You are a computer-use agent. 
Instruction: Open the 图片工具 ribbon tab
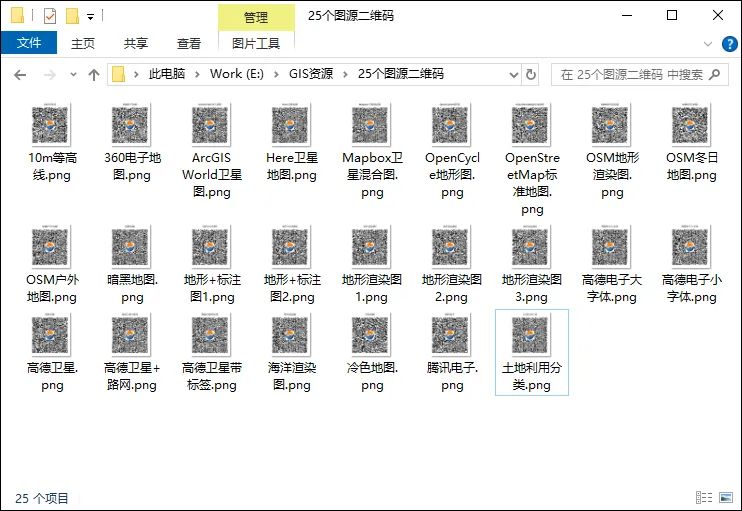[x=256, y=44]
